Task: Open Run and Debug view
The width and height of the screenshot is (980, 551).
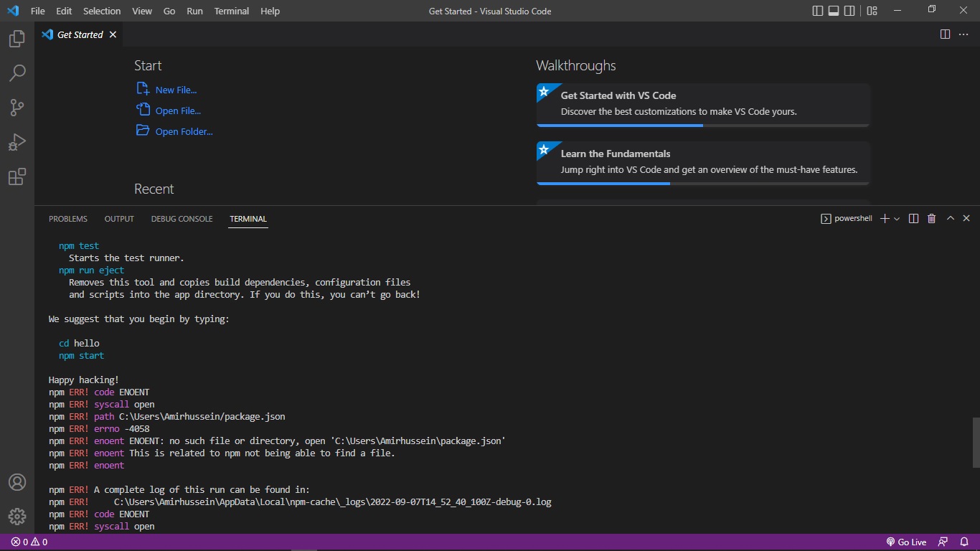Action: click(17, 142)
